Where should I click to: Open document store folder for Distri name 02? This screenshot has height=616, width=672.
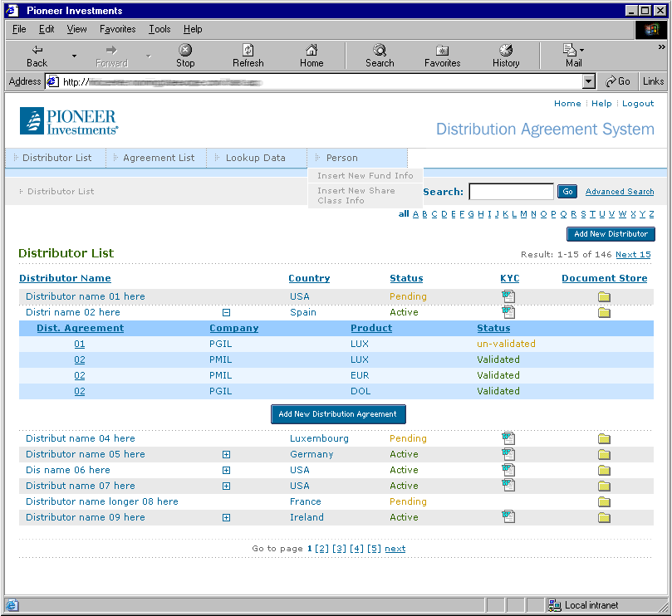pyautogui.click(x=604, y=313)
